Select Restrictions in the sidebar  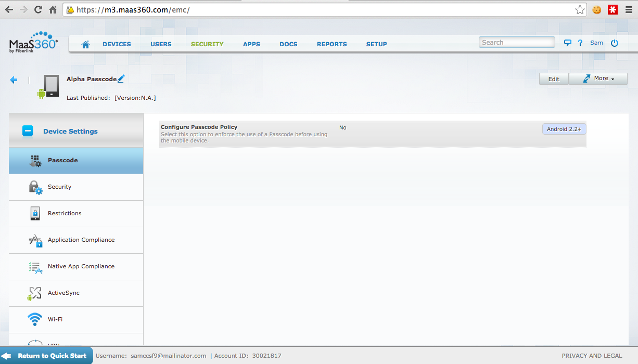(x=76, y=214)
